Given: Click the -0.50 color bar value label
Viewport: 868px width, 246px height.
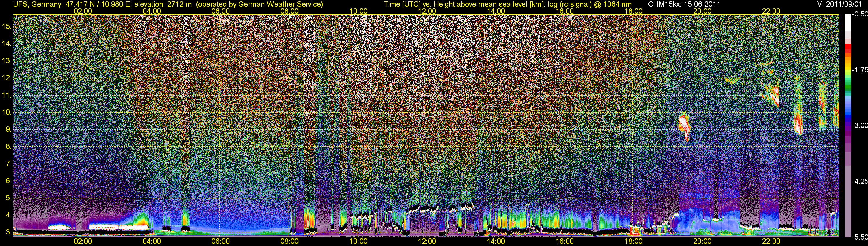Looking at the screenshot, I should (x=860, y=14).
